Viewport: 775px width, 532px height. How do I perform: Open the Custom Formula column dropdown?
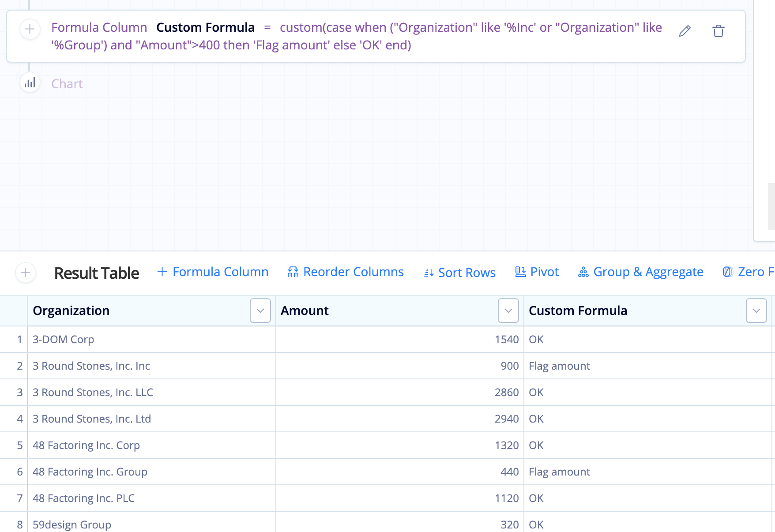(756, 311)
